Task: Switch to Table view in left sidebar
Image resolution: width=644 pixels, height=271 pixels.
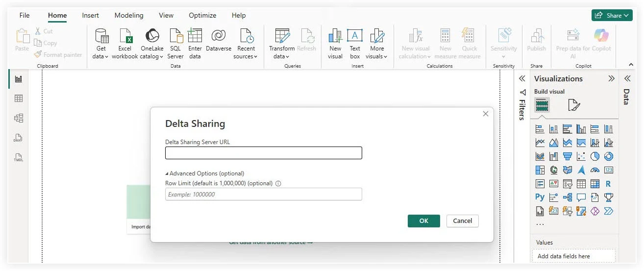Action: 19,99
